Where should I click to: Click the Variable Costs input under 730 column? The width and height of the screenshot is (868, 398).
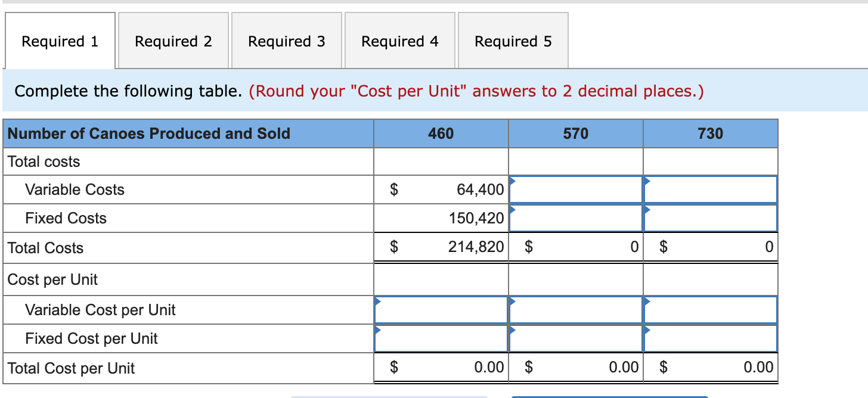pyautogui.click(x=709, y=189)
